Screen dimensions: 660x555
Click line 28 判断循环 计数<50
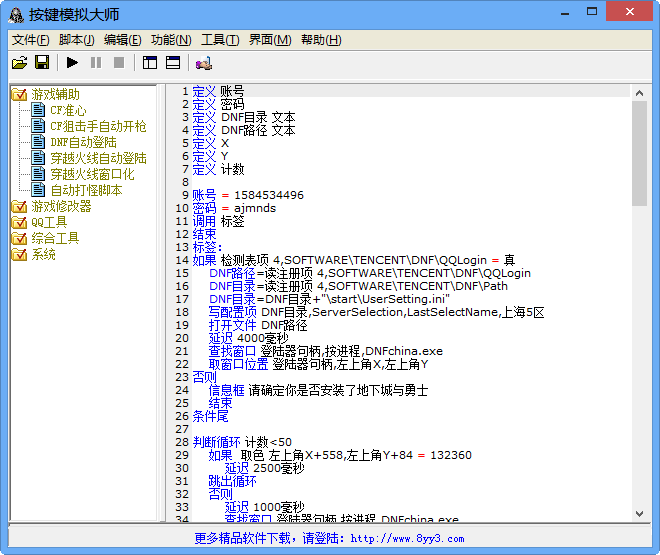coord(242,442)
